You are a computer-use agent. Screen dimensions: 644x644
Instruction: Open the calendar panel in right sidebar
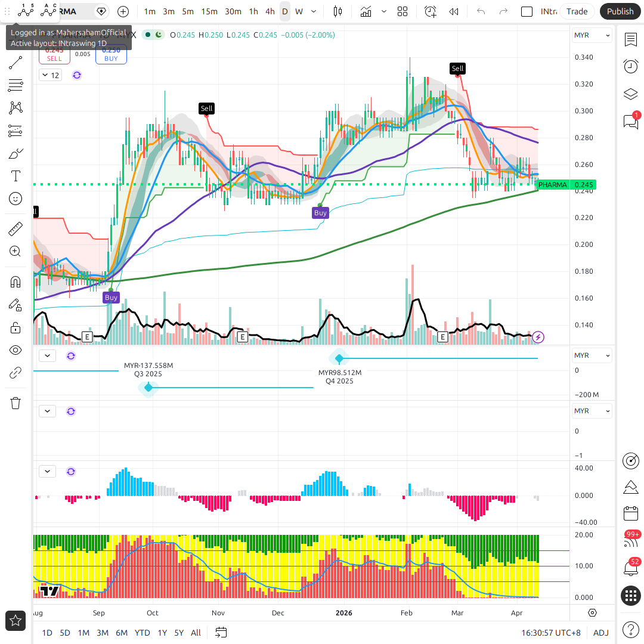630,513
